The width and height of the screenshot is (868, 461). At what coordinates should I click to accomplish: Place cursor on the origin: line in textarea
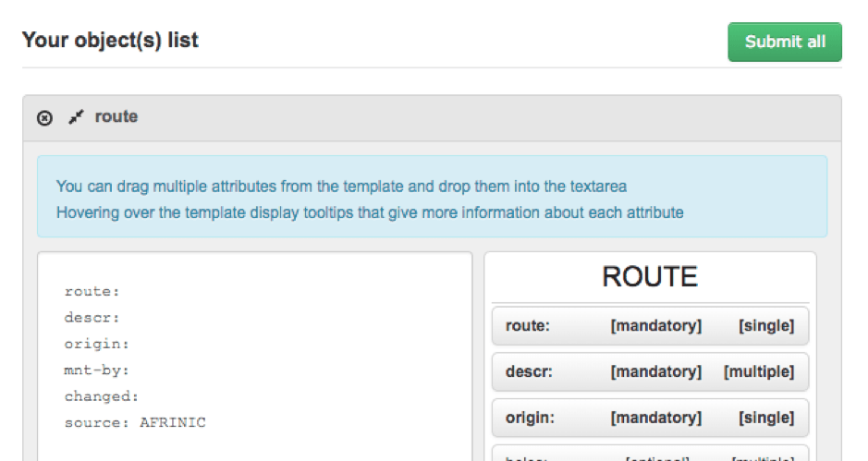pyautogui.click(x=96, y=345)
